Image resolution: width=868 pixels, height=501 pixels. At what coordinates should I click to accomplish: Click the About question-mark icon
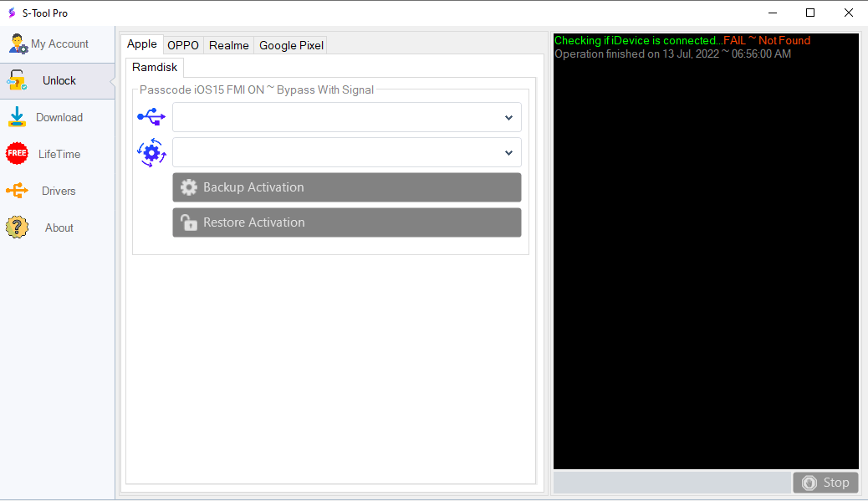click(18, 227)
